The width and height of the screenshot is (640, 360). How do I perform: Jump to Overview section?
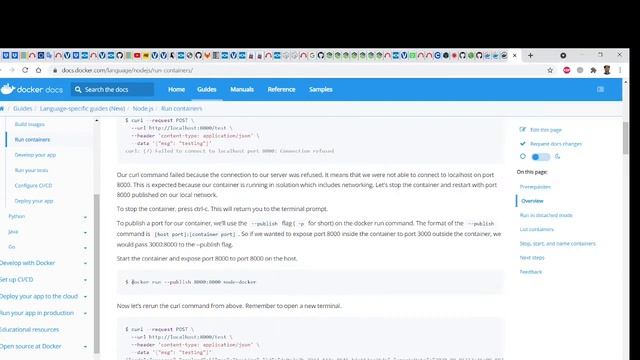pyautogui.click(x=532, y=201)
